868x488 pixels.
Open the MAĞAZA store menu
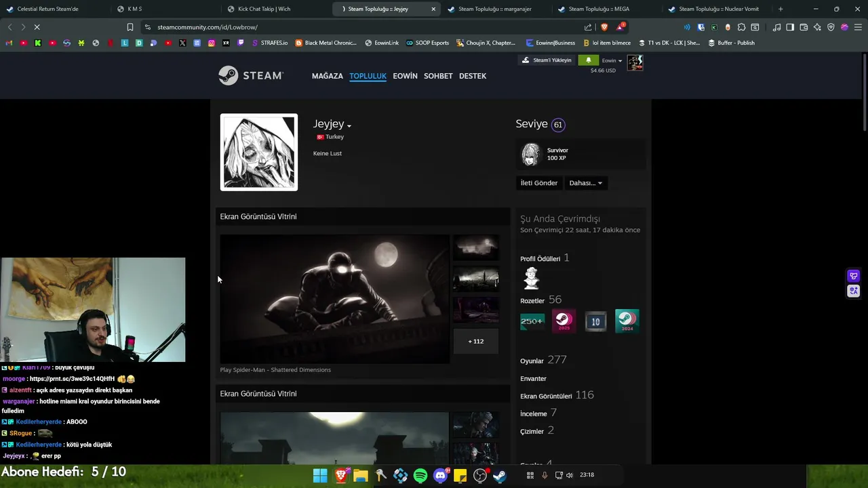(328, 76)
